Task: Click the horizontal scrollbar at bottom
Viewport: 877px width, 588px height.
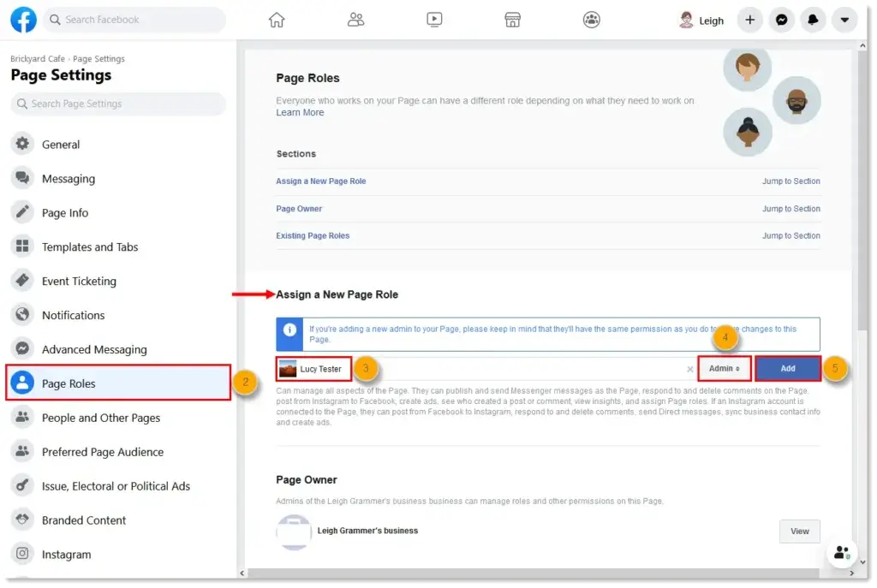Action: 533,573
